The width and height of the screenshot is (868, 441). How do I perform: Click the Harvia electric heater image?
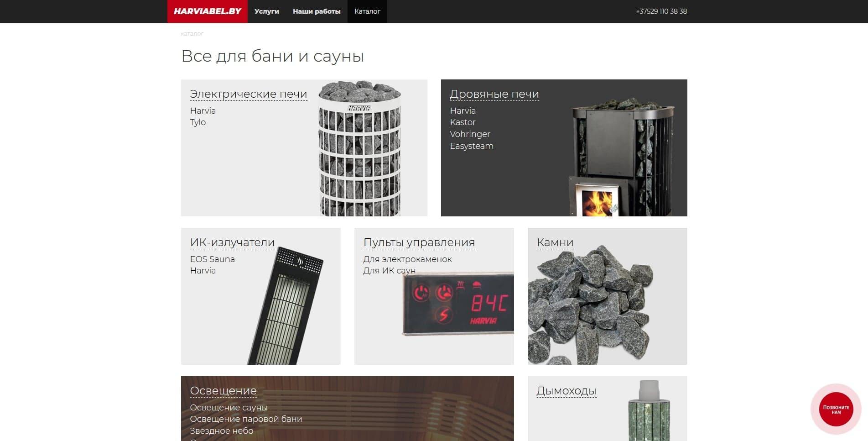pyautogui.click(x=359, y=148)
